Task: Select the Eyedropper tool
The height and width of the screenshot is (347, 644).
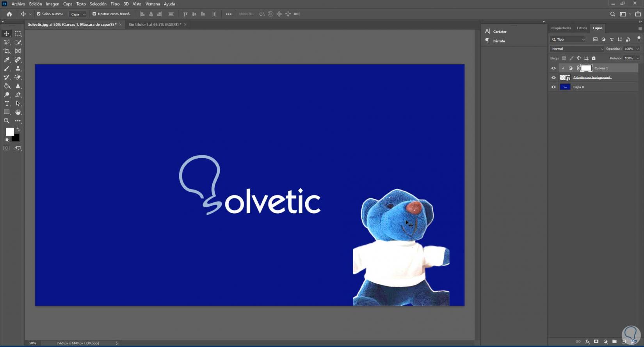Action: coord(7,60)
